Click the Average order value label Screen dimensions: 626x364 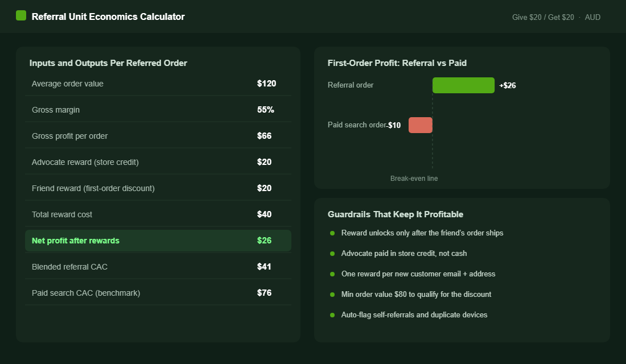[68, 84]
